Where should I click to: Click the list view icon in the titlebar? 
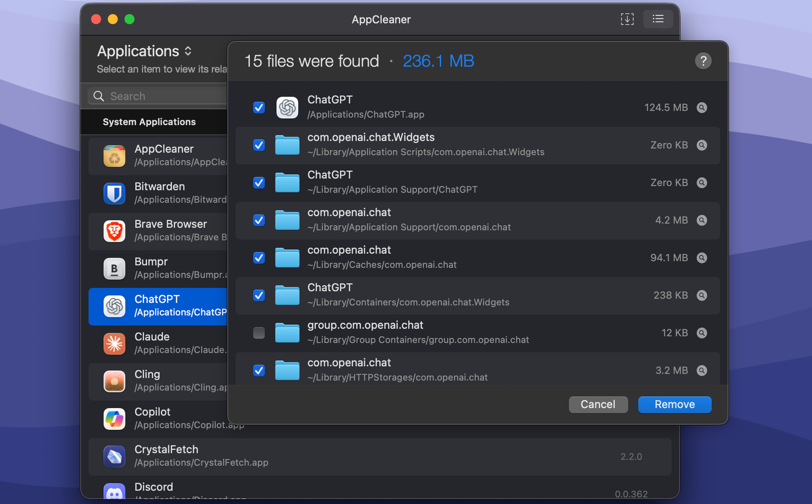point(658,19)
